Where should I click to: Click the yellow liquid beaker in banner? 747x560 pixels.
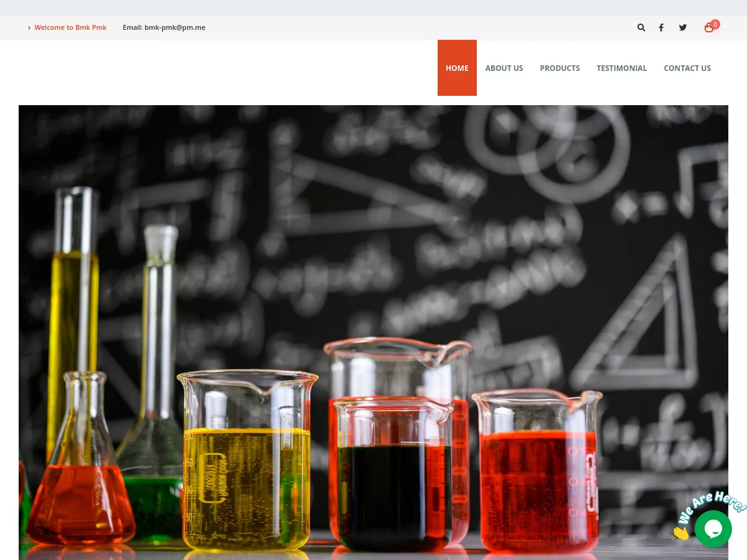click(247, 460)
